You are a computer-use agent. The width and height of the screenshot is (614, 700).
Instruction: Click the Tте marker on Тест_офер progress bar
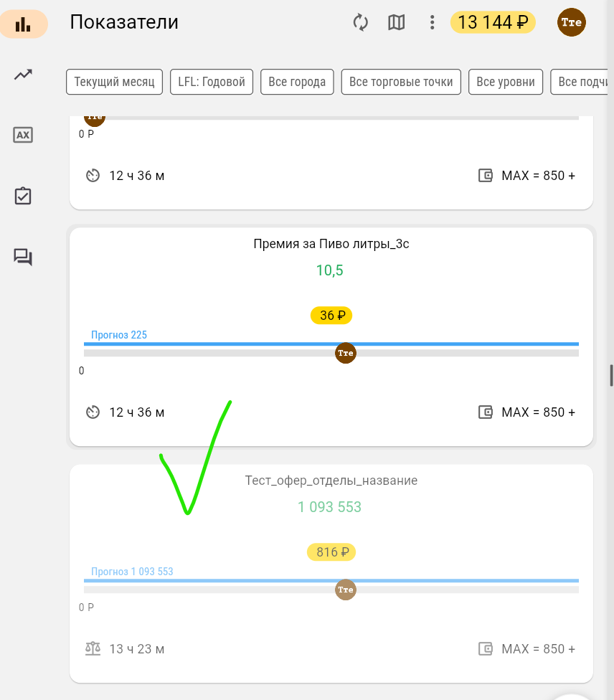(346, 590)
